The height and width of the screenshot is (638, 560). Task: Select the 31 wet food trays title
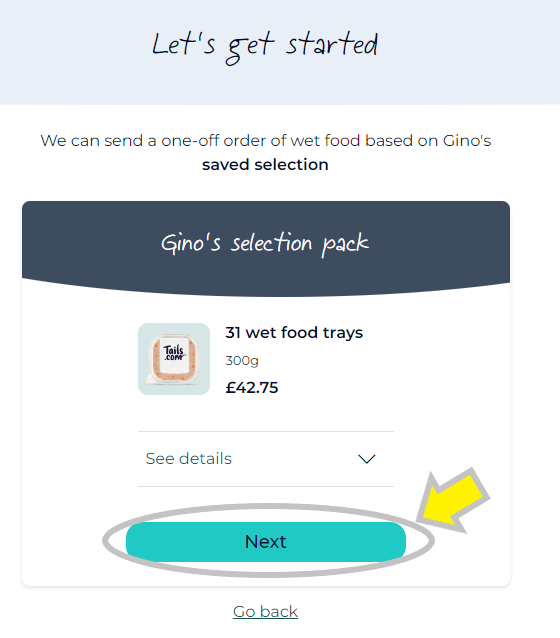coord(294,332)
